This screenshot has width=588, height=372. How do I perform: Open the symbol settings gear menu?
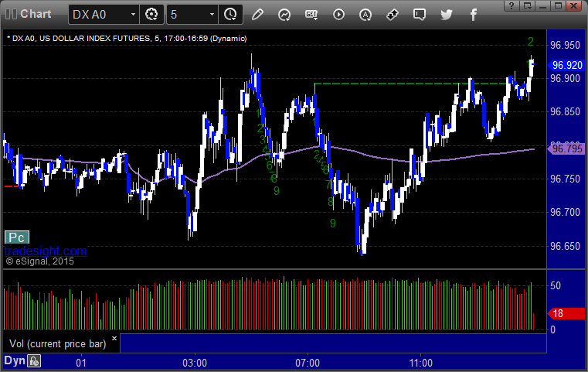click(151, 15)
